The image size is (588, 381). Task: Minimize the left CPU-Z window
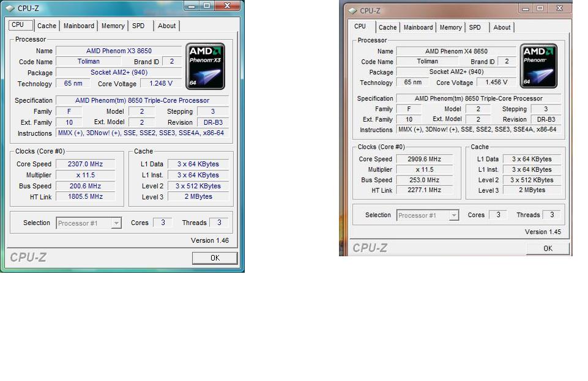click(192, 6)
